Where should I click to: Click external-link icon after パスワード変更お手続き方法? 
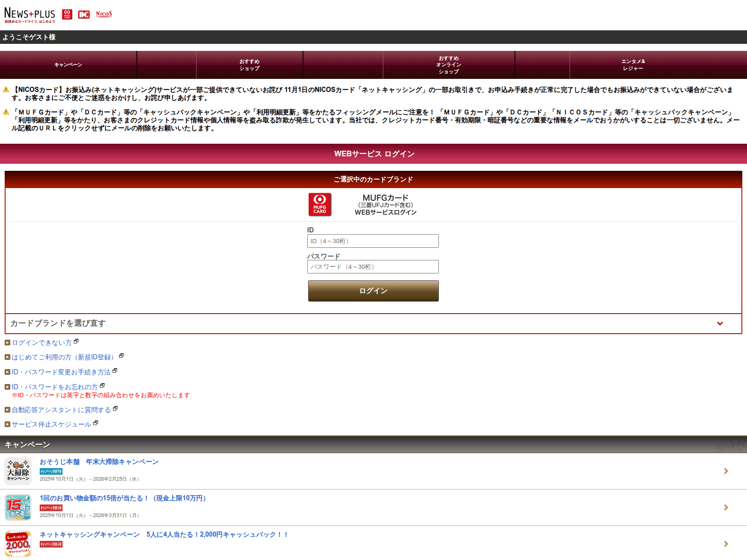[x=115, y=371]
